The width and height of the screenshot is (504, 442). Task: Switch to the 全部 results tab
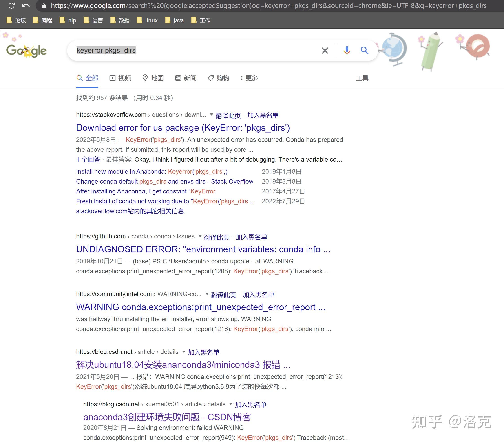[x=87, y=78]
